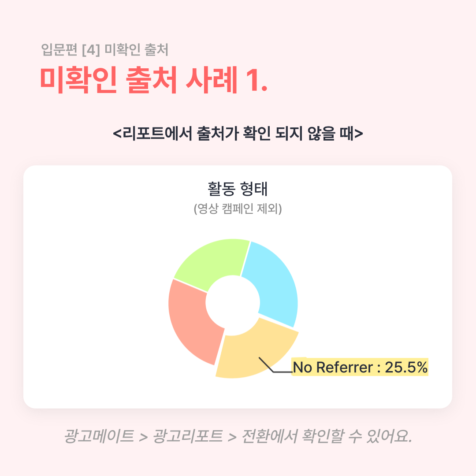Click the No Referrer : 25.5% label
Viewport: 476px width, 476px height.
(x=360, y=367)
